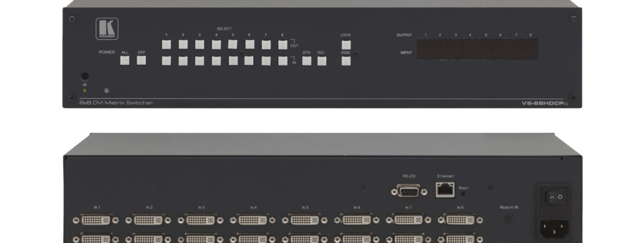Click the output/input LED display
The height and width of the screenshot is (243, 644).
[478, 49]
